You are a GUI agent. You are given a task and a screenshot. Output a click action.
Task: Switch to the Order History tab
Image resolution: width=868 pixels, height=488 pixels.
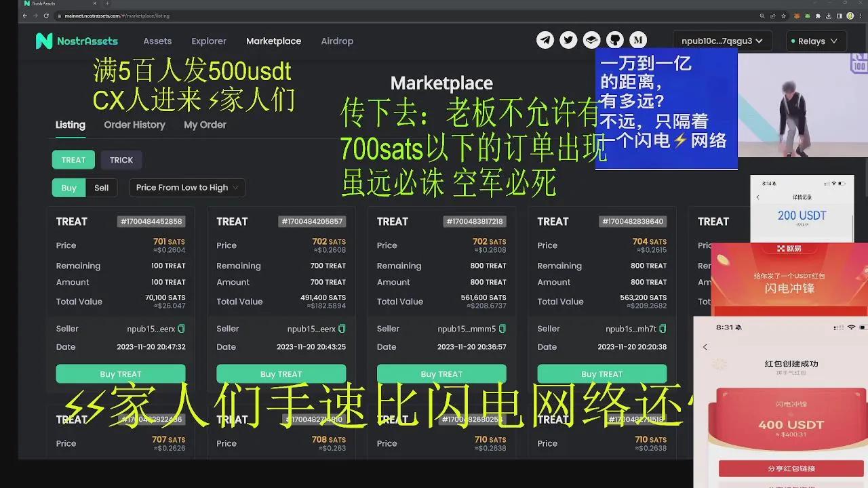tap(134, 125)
